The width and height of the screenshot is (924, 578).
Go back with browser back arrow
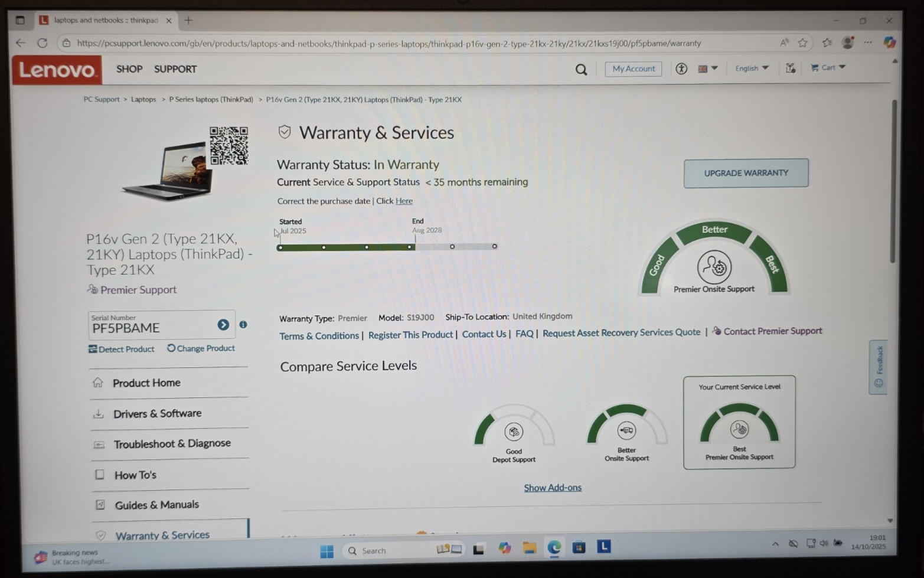(21, 43)
